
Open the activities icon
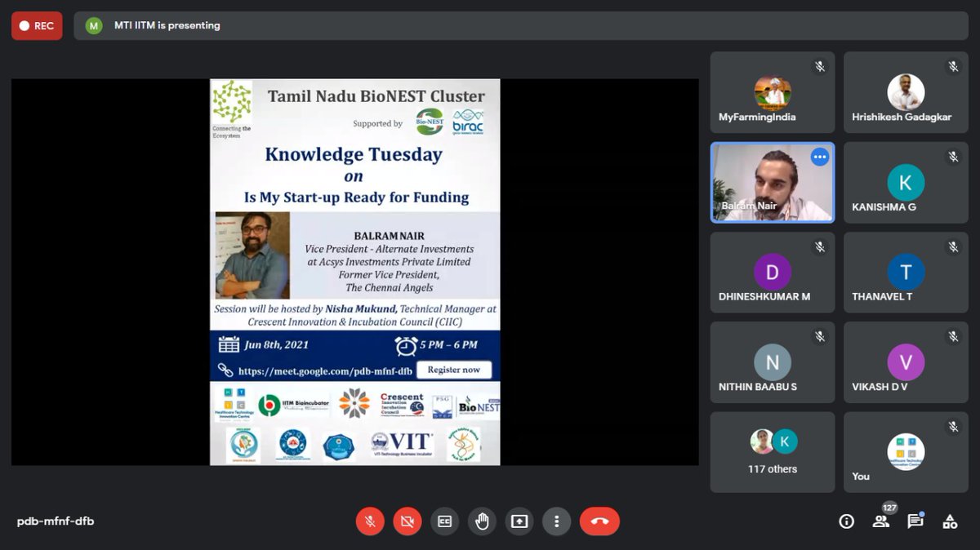click(950, 521)
